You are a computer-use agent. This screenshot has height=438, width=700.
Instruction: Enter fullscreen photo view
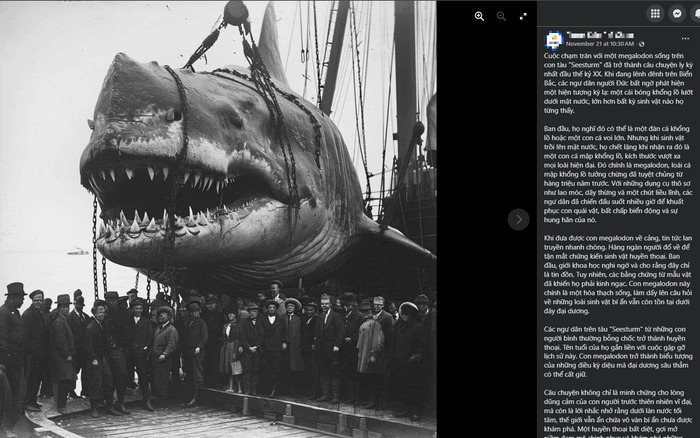[x=523, y=17]
